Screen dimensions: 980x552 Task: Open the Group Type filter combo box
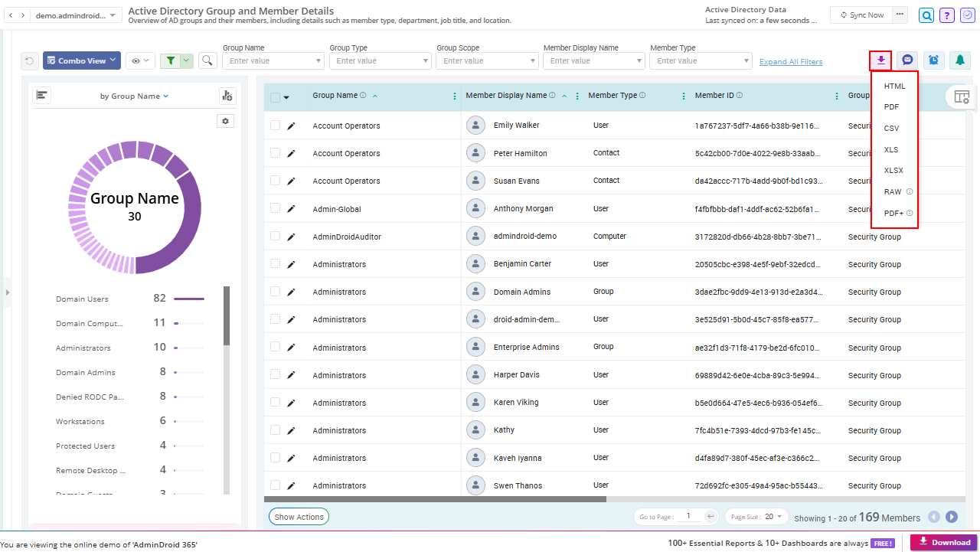[x=381, y=60]
